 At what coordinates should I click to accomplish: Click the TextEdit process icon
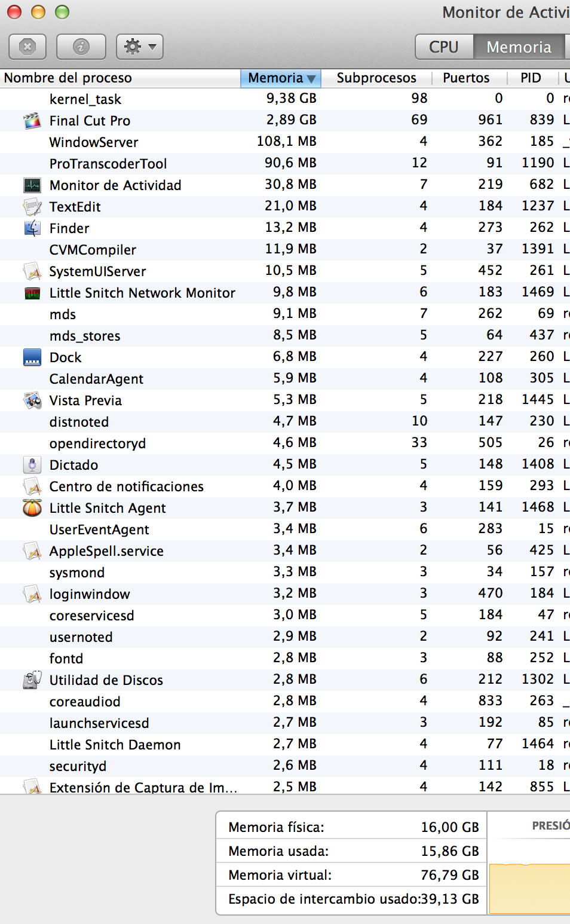click(32, 207)
